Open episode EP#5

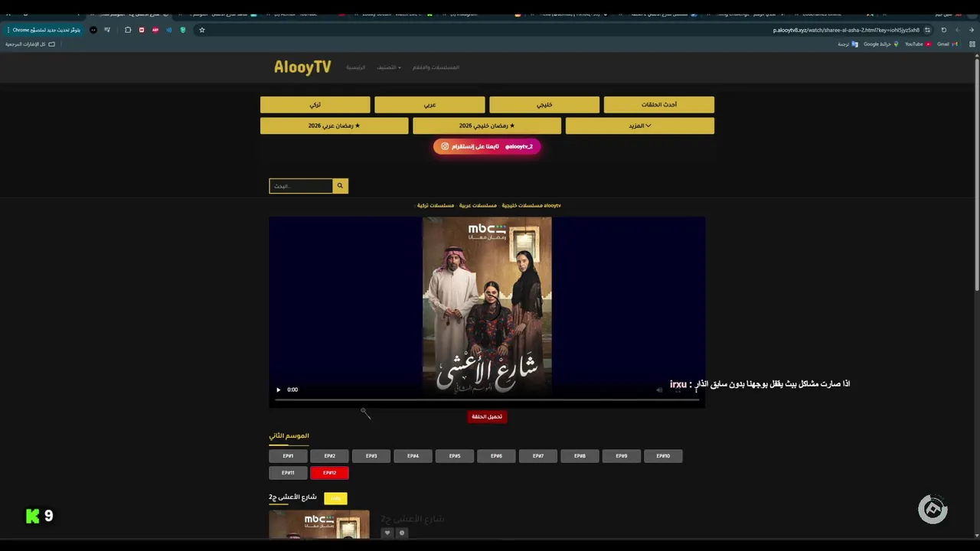click(455, 456)
